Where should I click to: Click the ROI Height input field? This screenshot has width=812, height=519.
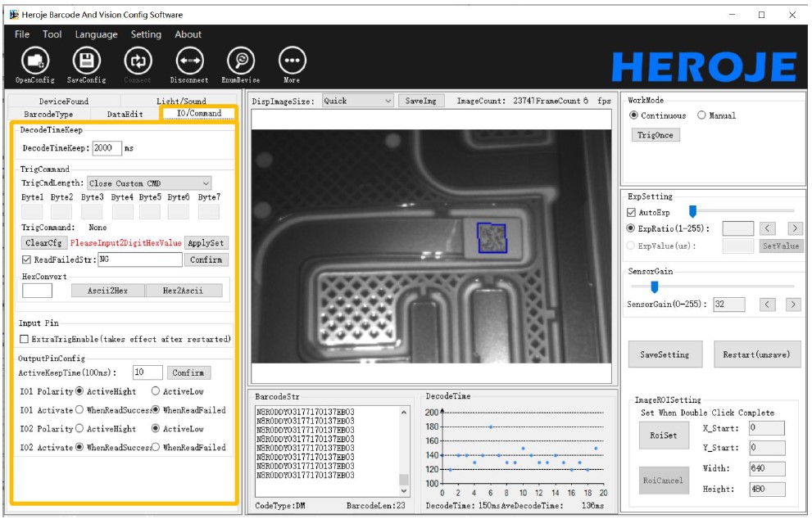coord(767,489)
